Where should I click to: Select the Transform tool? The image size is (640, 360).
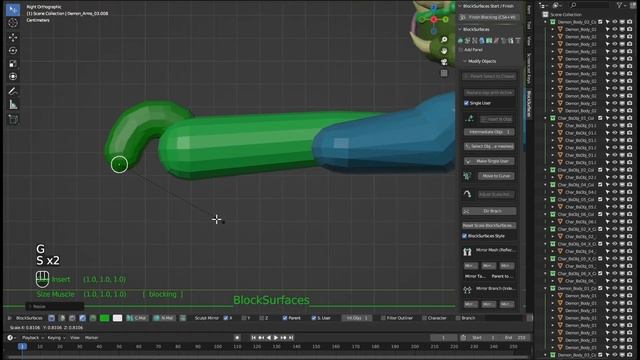[13, 77]
